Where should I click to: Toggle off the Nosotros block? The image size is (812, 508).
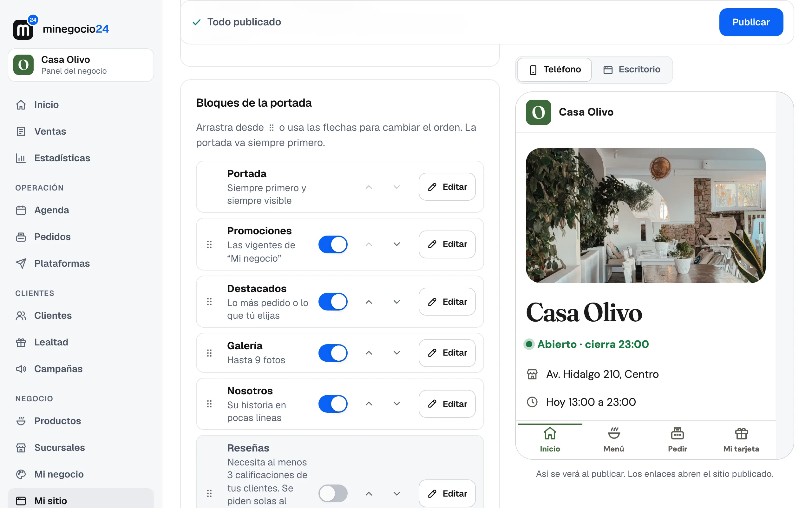(x=333, y=404)
